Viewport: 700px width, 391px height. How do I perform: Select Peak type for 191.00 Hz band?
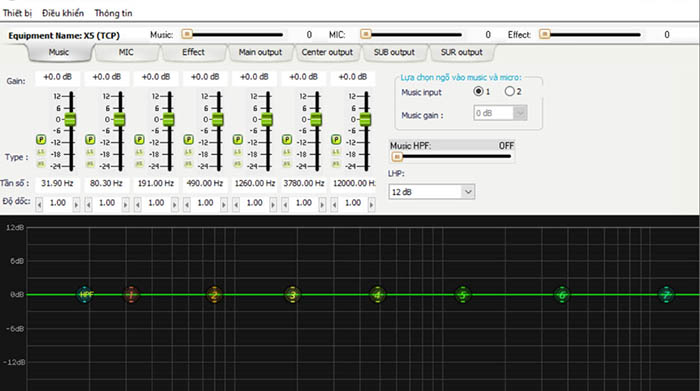pos(139,140)
